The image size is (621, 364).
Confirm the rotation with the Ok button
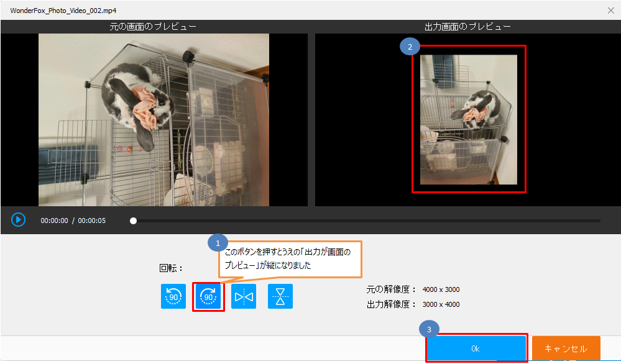pyautogui.click(x=476, y=348)
